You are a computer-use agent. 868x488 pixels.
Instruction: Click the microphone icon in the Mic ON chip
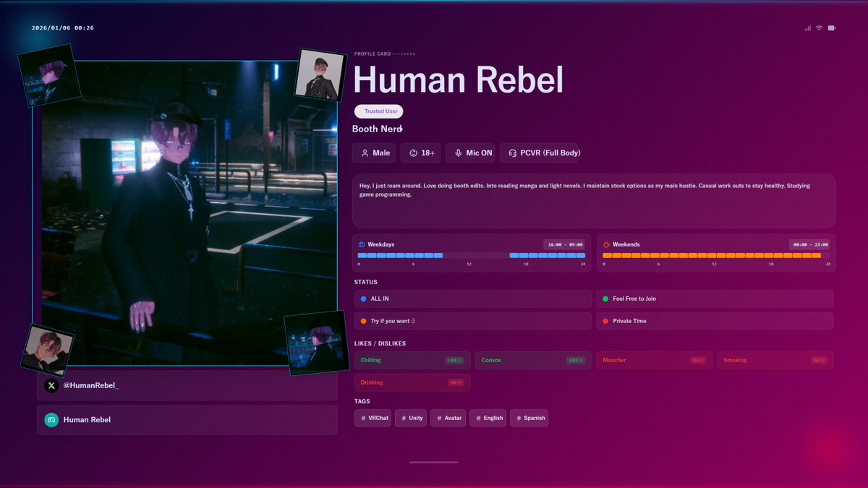459,153
